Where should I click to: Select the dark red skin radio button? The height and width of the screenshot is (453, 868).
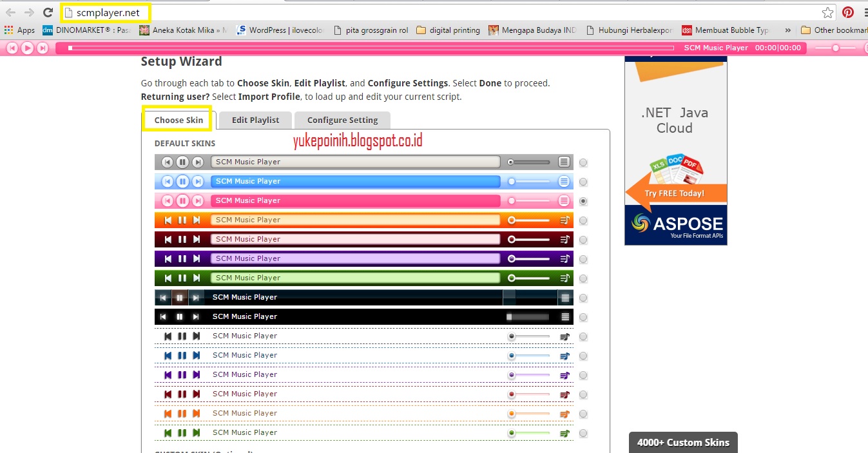point(583,240)
